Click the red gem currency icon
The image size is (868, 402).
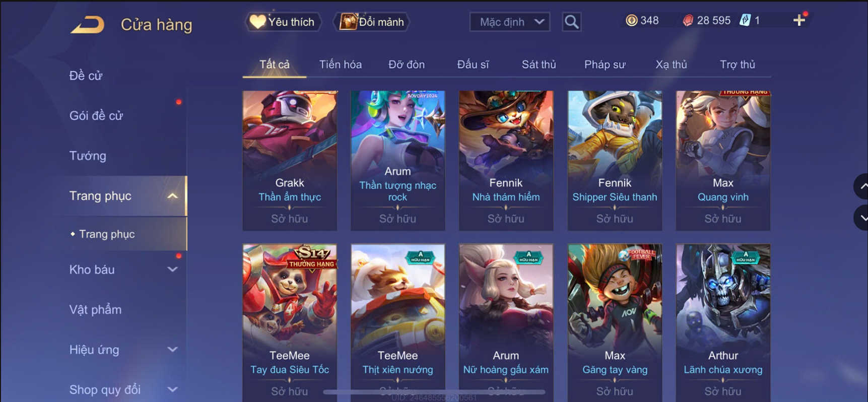pos(688,20)
